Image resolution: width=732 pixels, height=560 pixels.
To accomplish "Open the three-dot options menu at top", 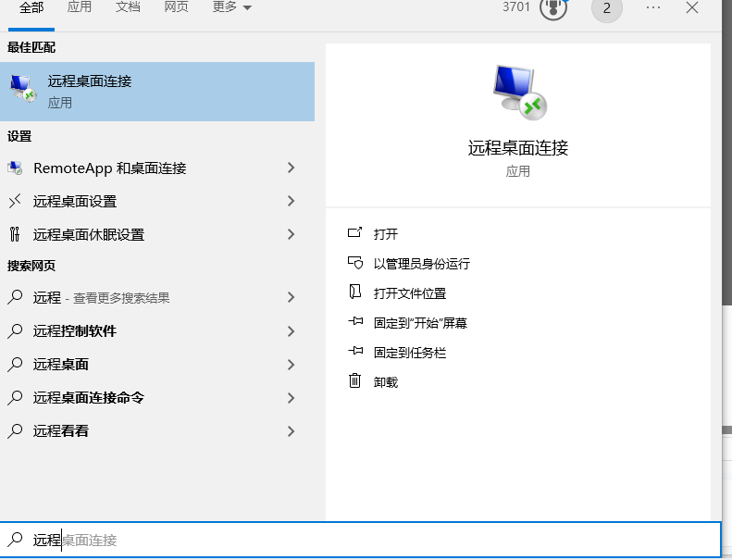I will point(653,7).
